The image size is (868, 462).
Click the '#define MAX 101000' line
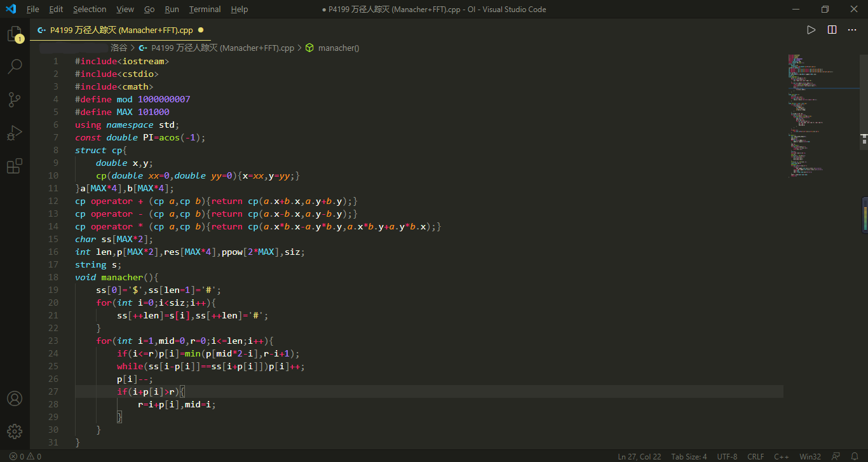click(x=122, y=112)
